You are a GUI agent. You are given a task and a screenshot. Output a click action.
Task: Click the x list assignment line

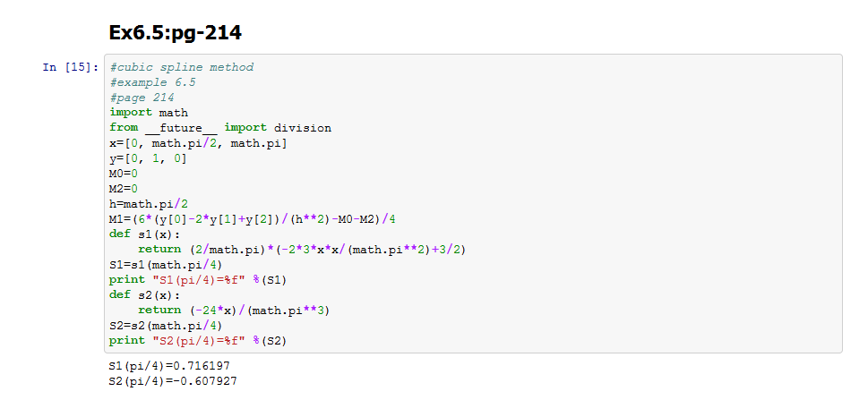pyautogui.click(x=199, y=143)
